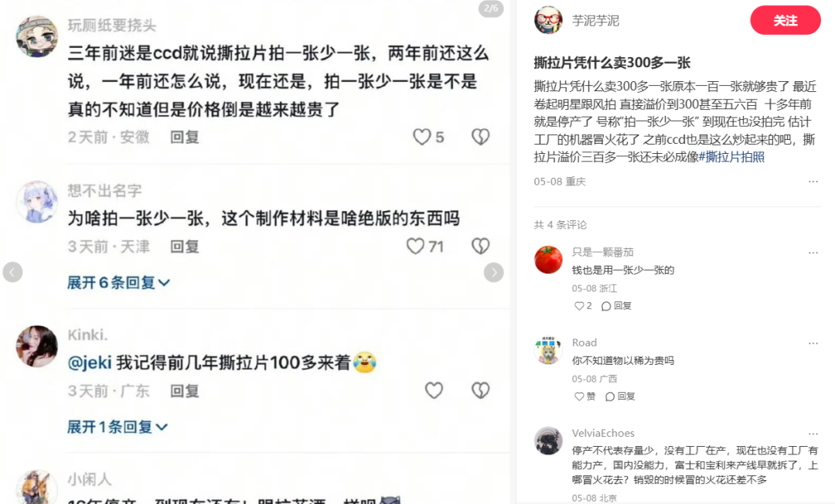The height and width of the screenshot is (504, 835).
Task: Reply to Road's comment
Action: [x=620, y=397]
